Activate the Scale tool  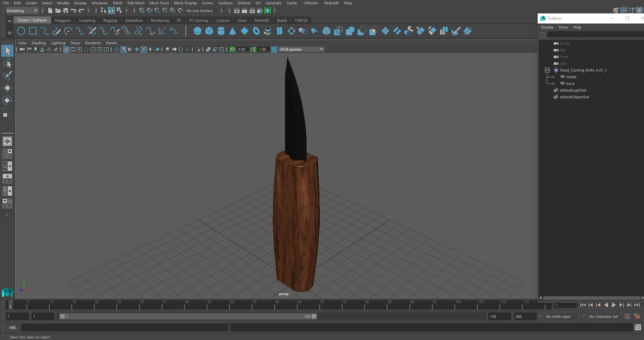7,113
